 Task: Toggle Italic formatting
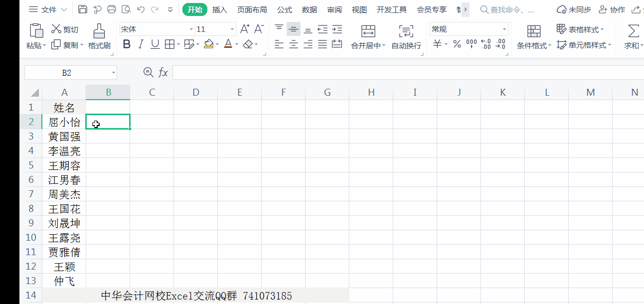pyautogui.click(x=141, y=44)
